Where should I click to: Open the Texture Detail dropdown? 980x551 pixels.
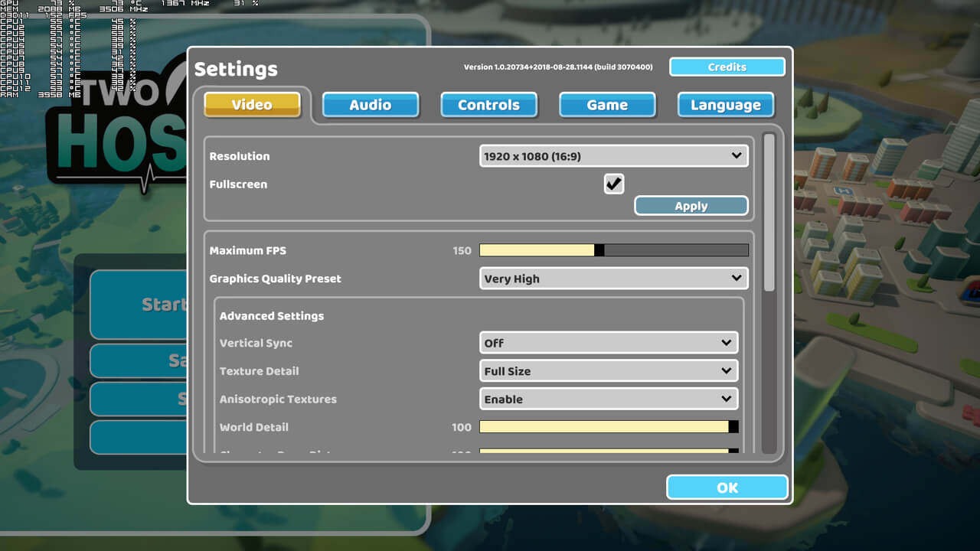[x=609, y=371]
